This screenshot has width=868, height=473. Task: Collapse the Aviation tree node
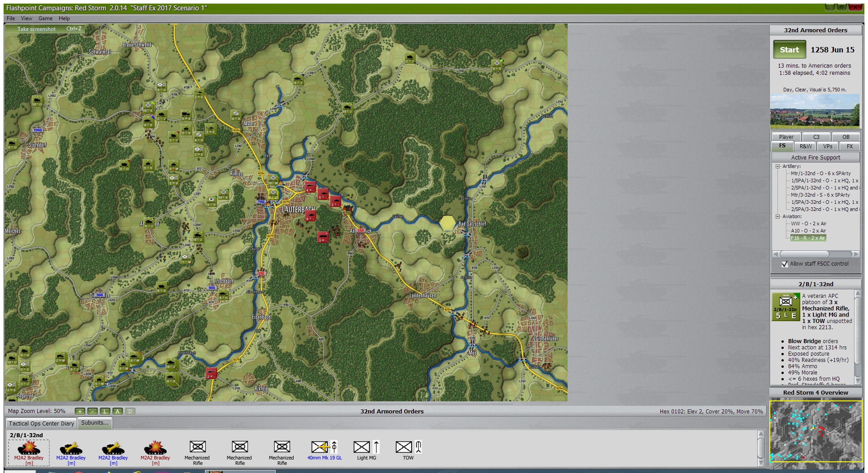pyautogui.click(x=778, y=216)
